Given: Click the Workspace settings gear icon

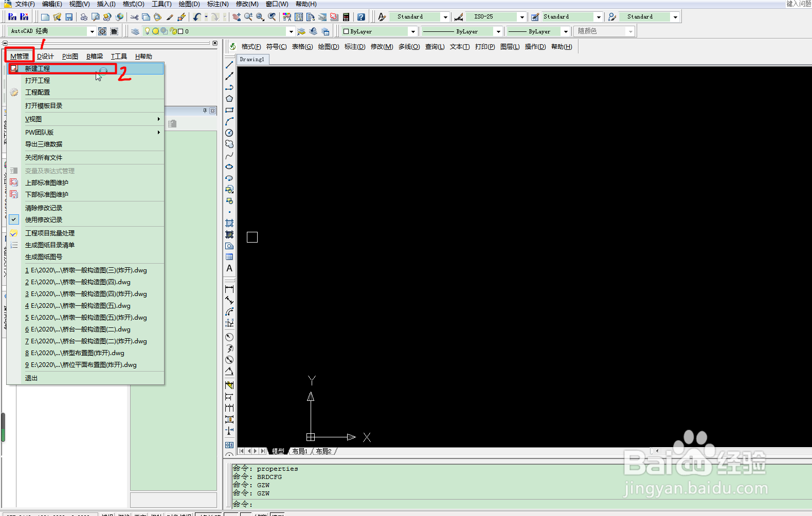Looking at the screenshot, I should [x=102, y=31].
